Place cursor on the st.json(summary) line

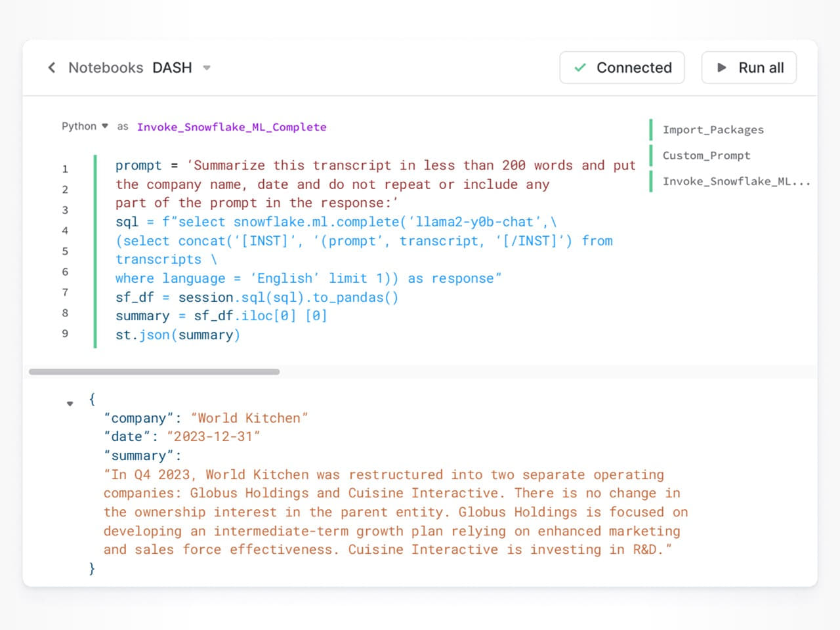(177, 335)
